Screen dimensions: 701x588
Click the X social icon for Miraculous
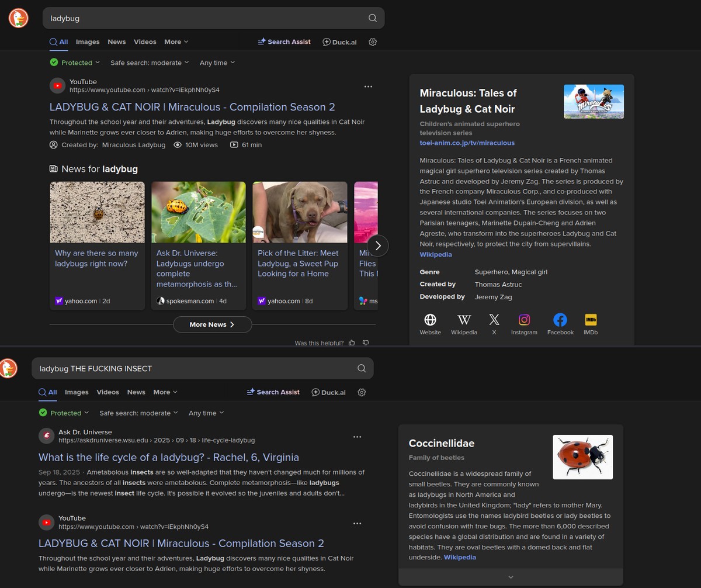[494, 320]
